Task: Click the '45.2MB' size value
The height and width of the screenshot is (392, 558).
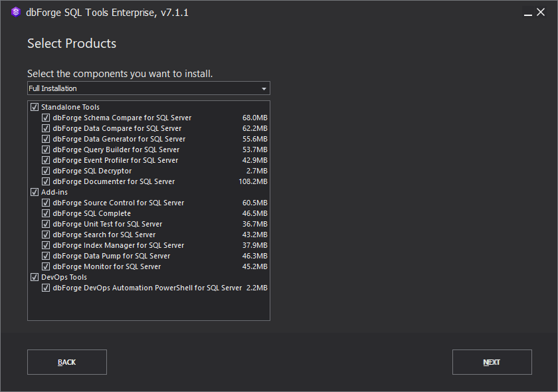Action: click(x=255, y=266)
